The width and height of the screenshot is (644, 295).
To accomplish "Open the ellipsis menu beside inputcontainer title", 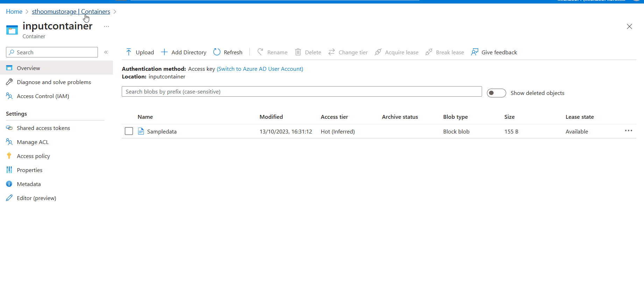I will [107, 26].
